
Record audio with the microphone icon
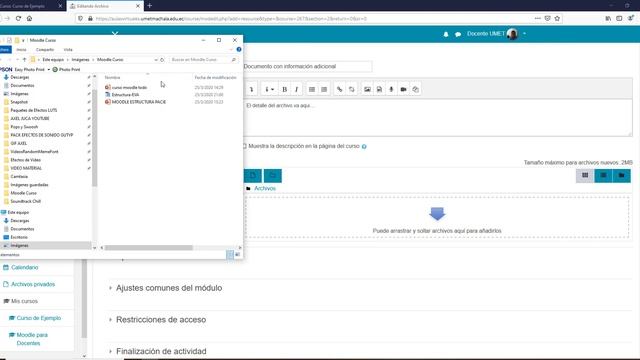click(391, 89)
